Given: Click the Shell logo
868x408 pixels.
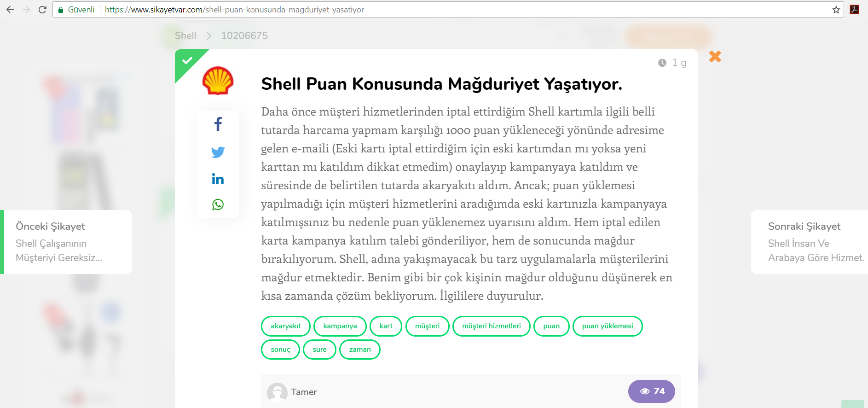Looking at the screenshot, I should coord(218,81).
